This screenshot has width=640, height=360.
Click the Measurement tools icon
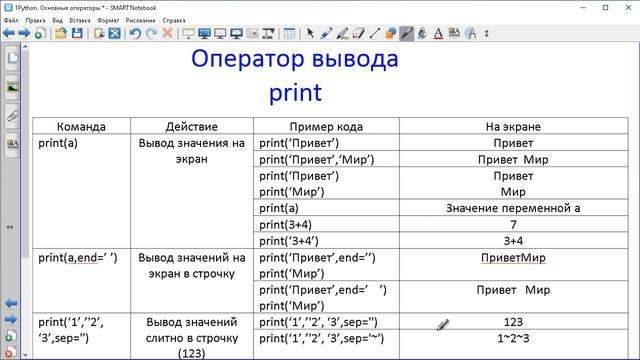coord(471,33)
